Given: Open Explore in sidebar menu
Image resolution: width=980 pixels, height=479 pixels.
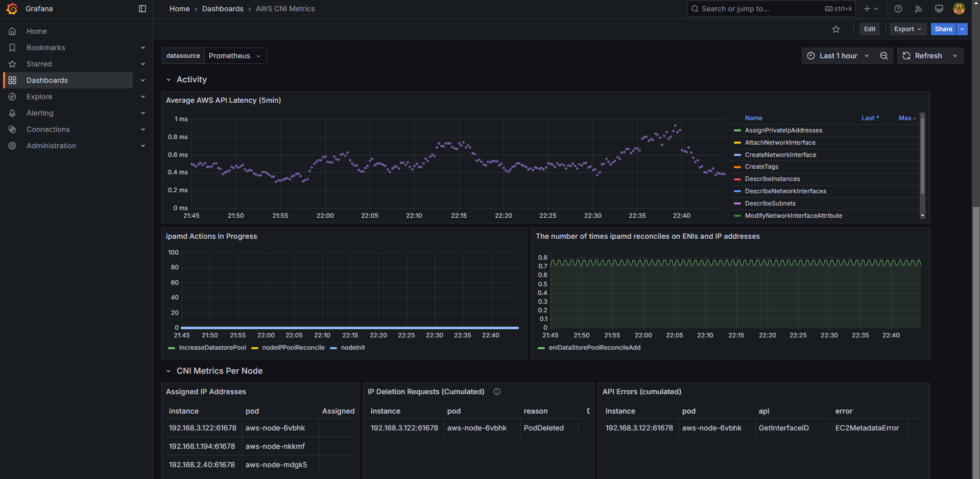Looking at the screenshot, I should pyautogui.click(x=39, y=97).
